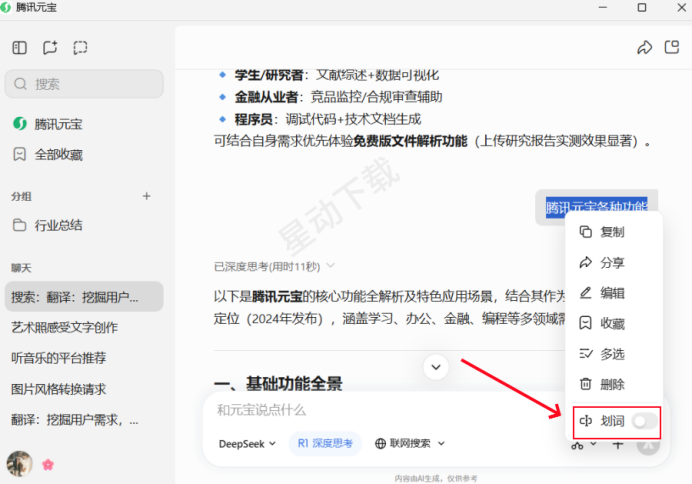This screenshot has height=484, width=692.
Task: Select chat 搜索: 翻译: 挖掘用户...
Action: click(x=84, y=297)
